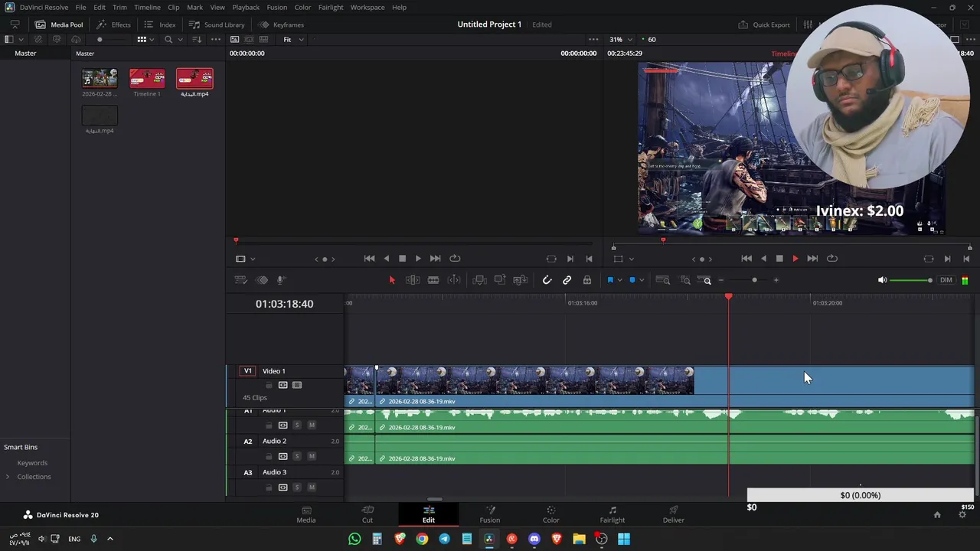Go to the Fusion page
The image size is (980, 551).
tap(490, 514)
